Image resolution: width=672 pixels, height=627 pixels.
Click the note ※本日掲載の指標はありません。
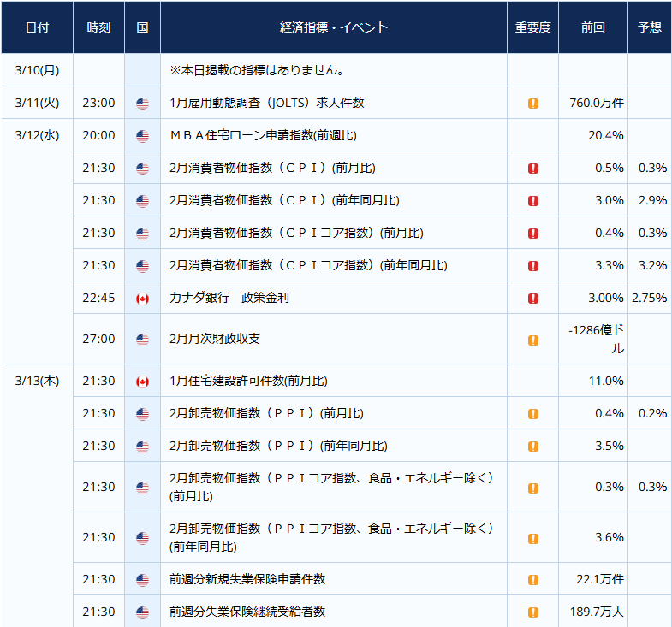tap(257, 70)
